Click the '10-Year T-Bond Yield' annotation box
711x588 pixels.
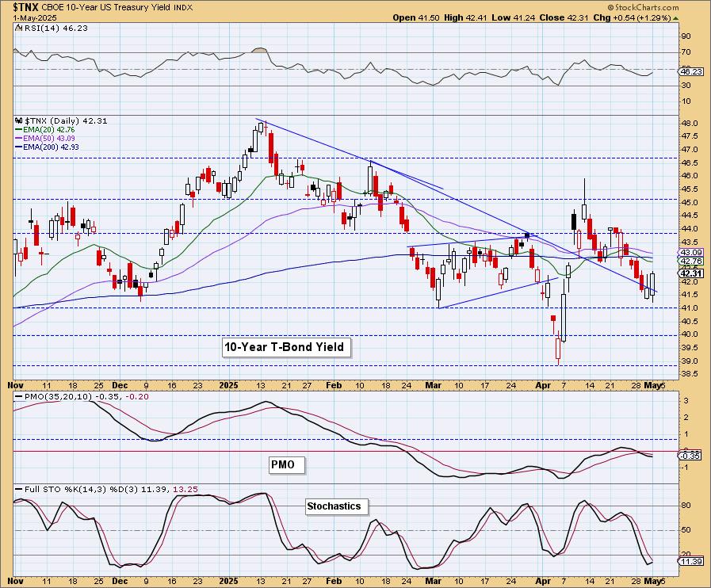287,347
